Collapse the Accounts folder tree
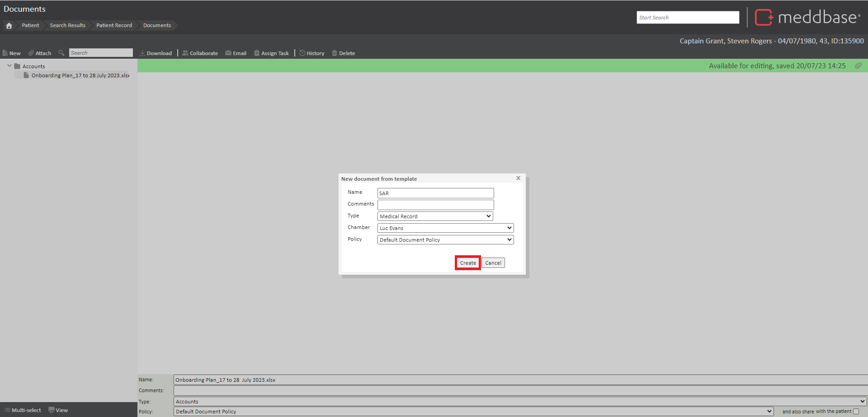Viewport: 868px width, 417px height. click(x=9, y=66)
